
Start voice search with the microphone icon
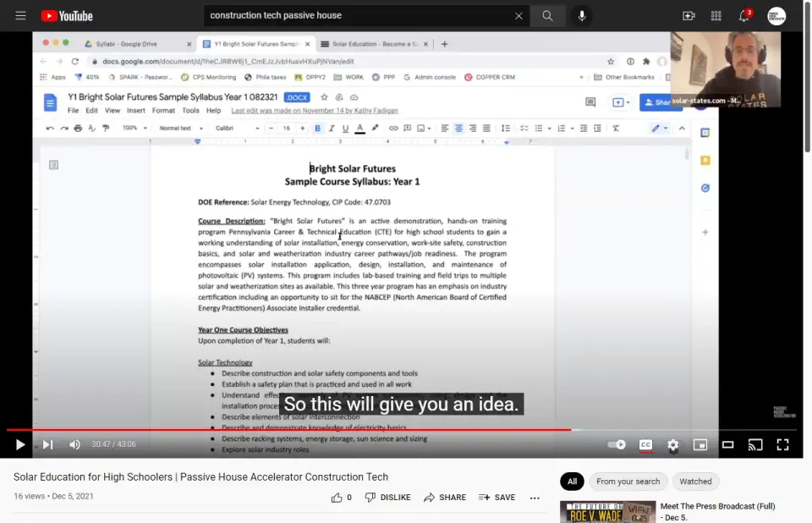(x=581, y=16)
